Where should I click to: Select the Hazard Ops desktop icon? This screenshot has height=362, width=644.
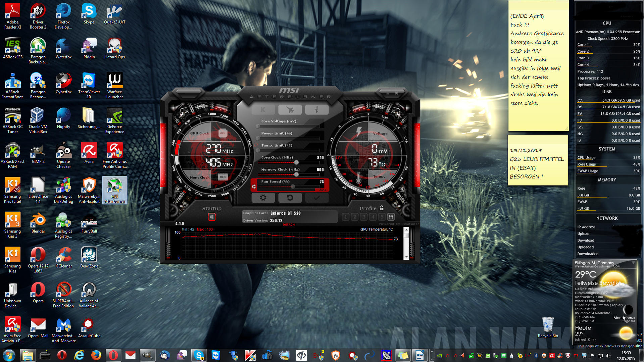pyautogui.click(x=114, y=49)
